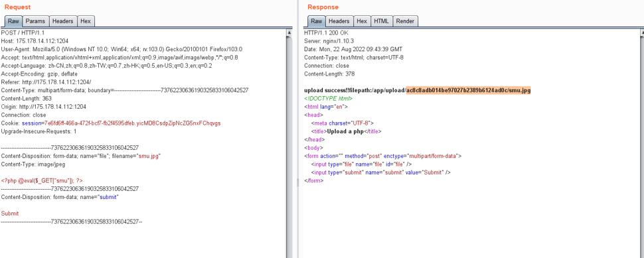Click the multipart Content-Type boundary header line

[125, 90]
